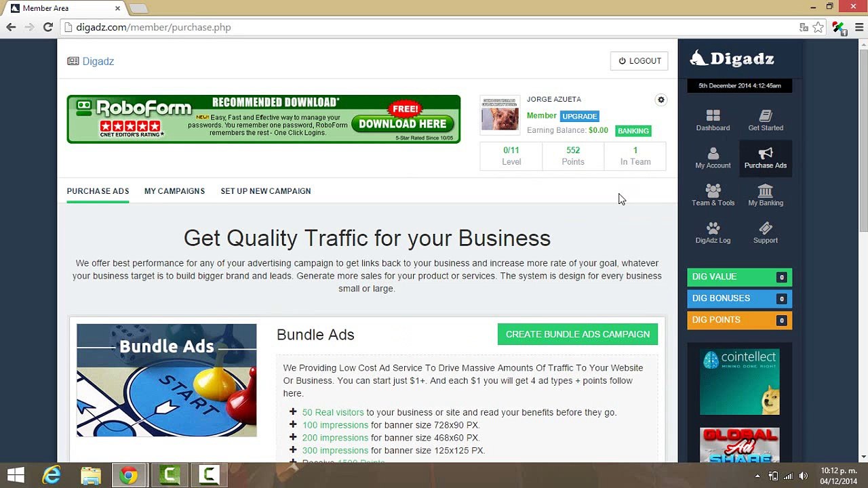Open Team & Tools in the sidebar
868x488 pixels.
click(x=713, y=195)
